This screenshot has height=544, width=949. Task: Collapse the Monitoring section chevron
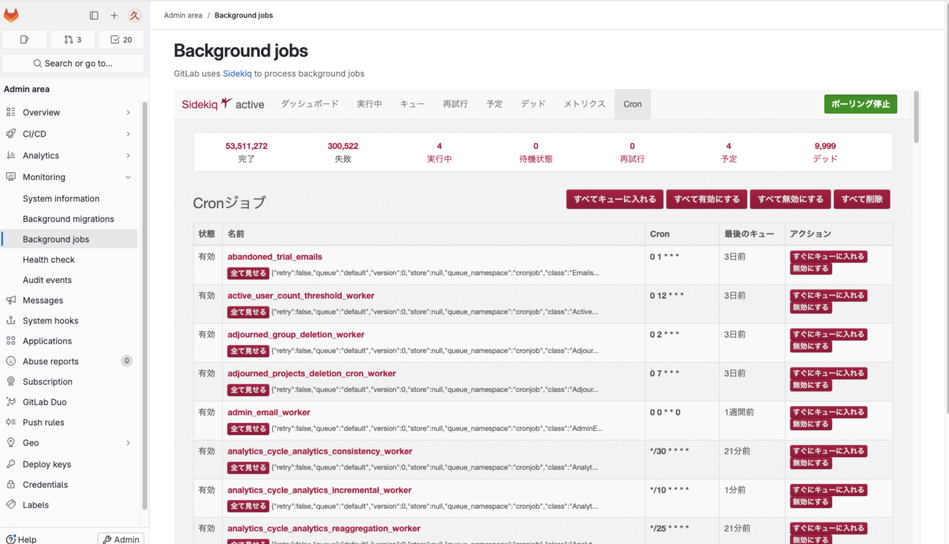pos(128,177)
